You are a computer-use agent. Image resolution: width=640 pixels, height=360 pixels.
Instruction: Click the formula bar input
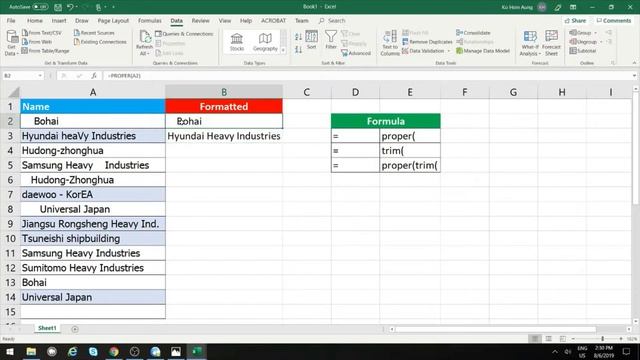click(x=367, y=76)
